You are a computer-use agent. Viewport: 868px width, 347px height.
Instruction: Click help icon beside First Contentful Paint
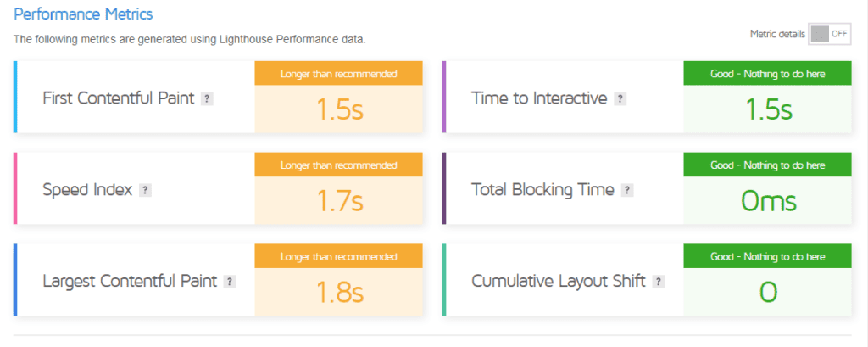tap(207, 99)
